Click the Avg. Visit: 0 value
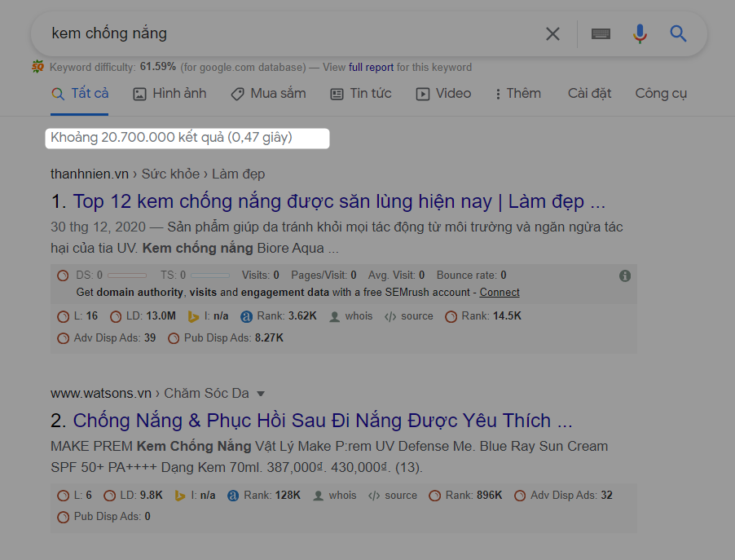The width and height of the screenshot is (735, 560). tap(397, 275)
